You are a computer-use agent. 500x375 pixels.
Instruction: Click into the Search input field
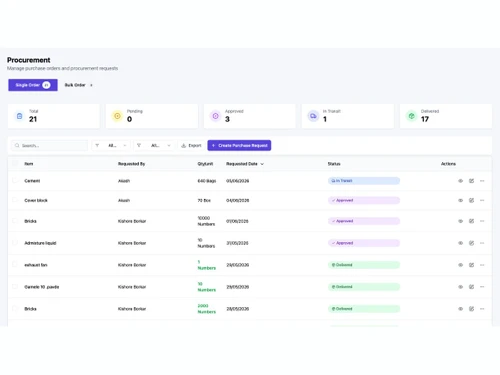point(50,146)
